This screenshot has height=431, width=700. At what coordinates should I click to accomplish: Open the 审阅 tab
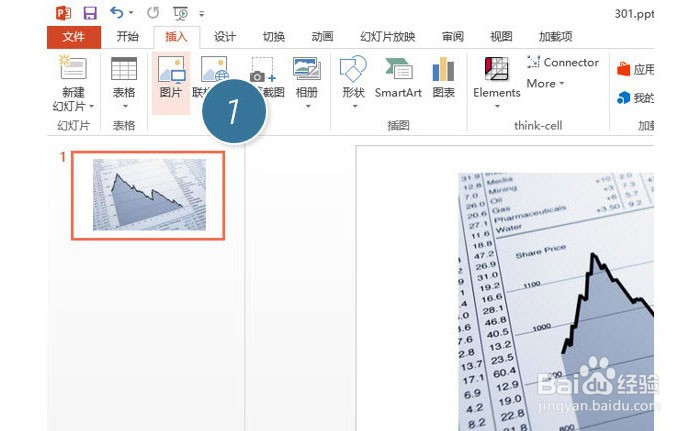tap(453, 37)
